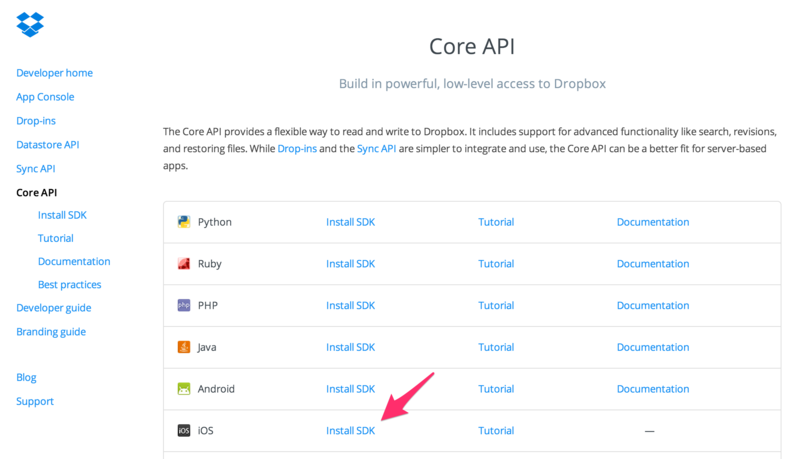Click the 'Build in powerful' subtitle text

[472, 84]
